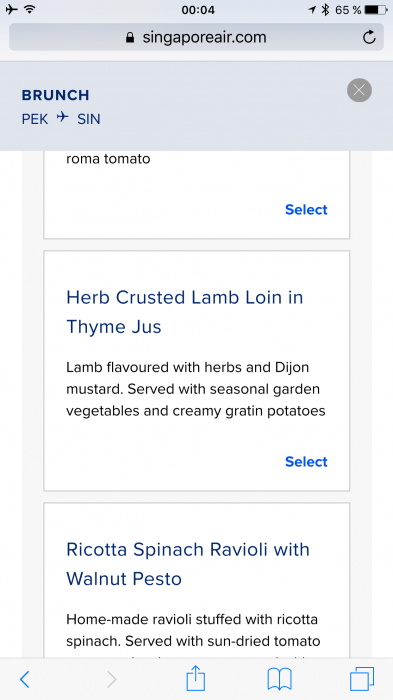Open the bookmarks book icon
The width and height of the screenshot is (393, 700).
[x=280, y=679]
